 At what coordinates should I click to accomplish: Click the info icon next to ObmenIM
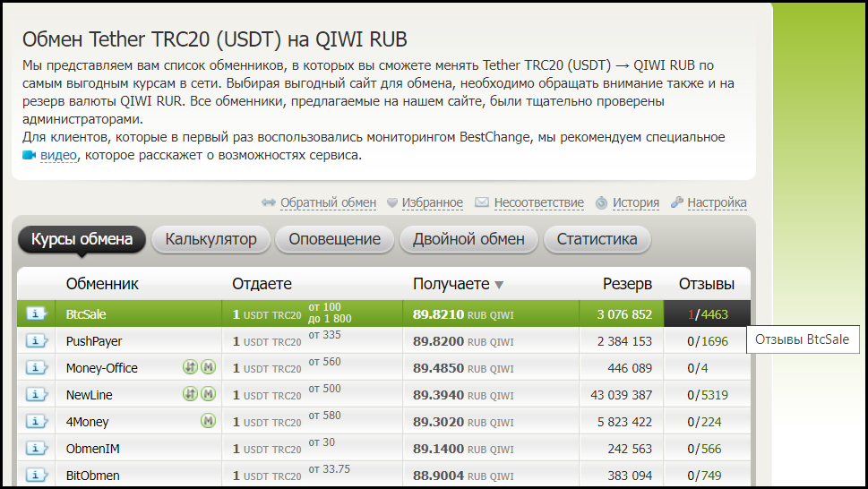36,449
